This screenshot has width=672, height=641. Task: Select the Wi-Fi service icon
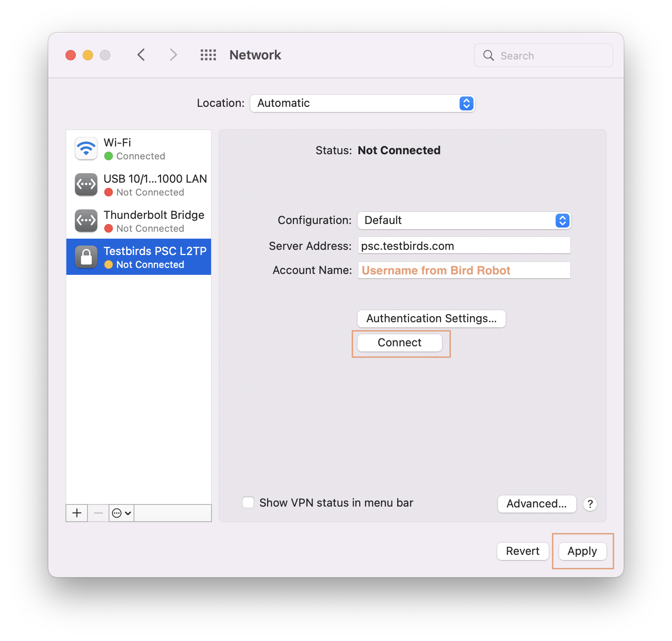(86, 148)
